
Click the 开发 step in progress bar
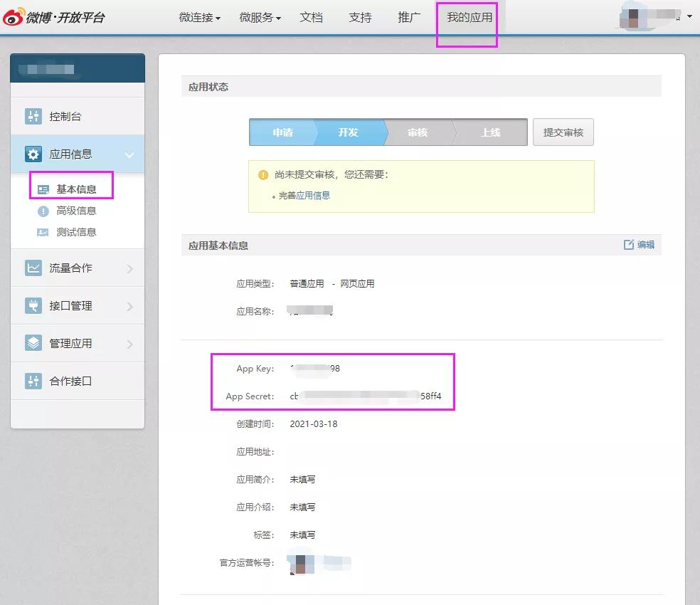pyautogui.click(x=348, y=132)
